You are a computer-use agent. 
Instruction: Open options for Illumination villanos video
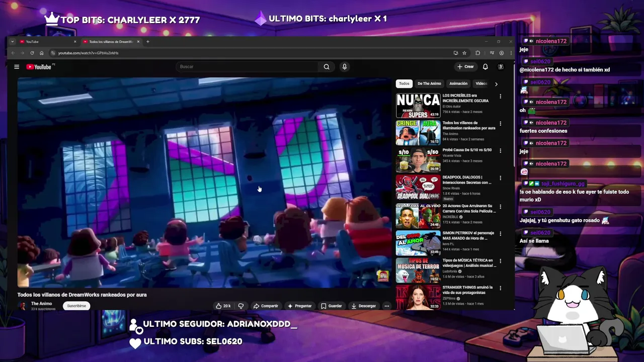pos(500,123)
